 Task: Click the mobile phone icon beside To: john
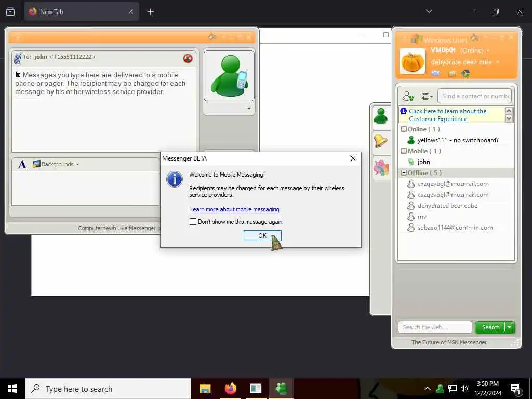click(x=17, y=58)
